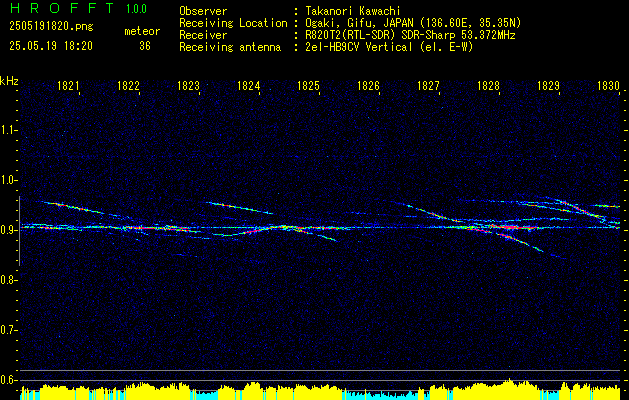Click the Observer field label
The image size is (629, 400).
pos(203,11)
